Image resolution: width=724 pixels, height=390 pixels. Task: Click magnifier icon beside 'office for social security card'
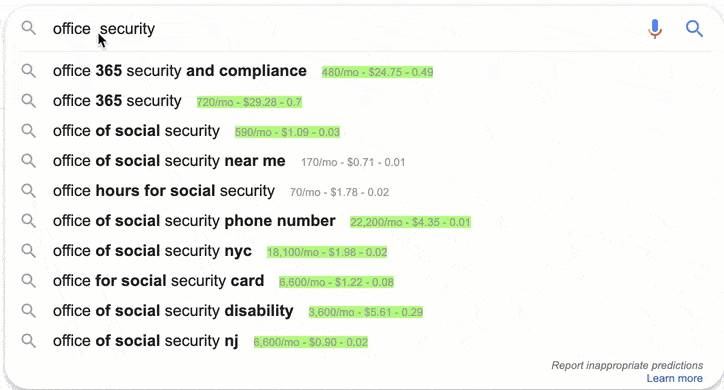click(x=29, y=281)
